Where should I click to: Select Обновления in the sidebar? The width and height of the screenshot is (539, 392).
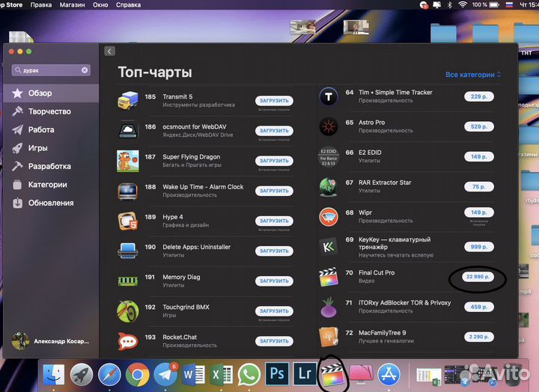[x=51, y=203]
